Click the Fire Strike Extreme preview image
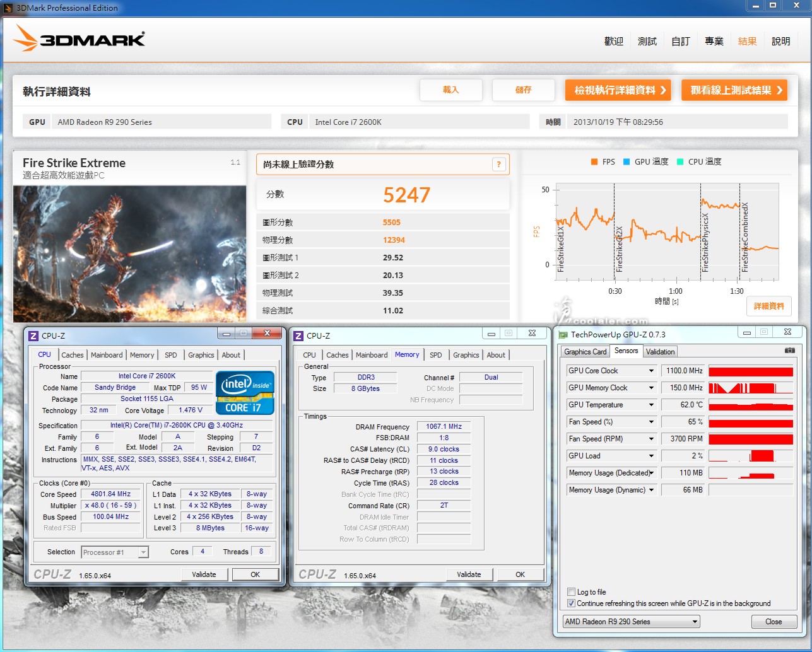This screenshot has width=812, height=652. coord(129,253)
